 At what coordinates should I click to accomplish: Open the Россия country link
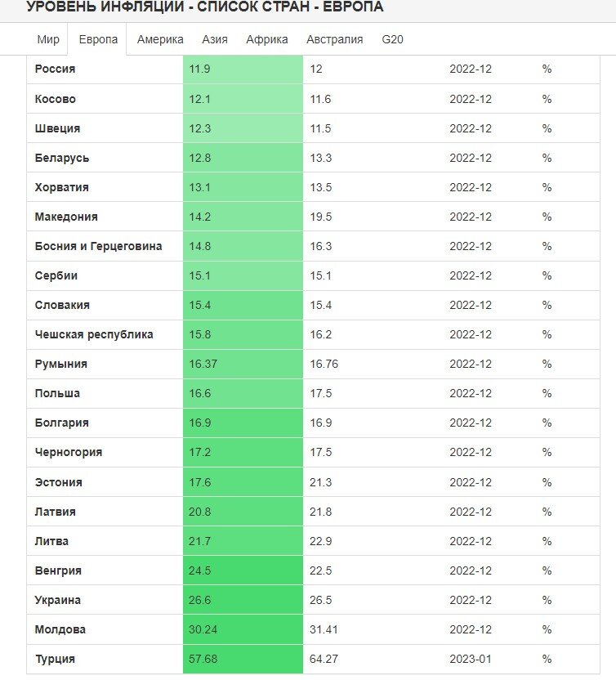(55, 69)
